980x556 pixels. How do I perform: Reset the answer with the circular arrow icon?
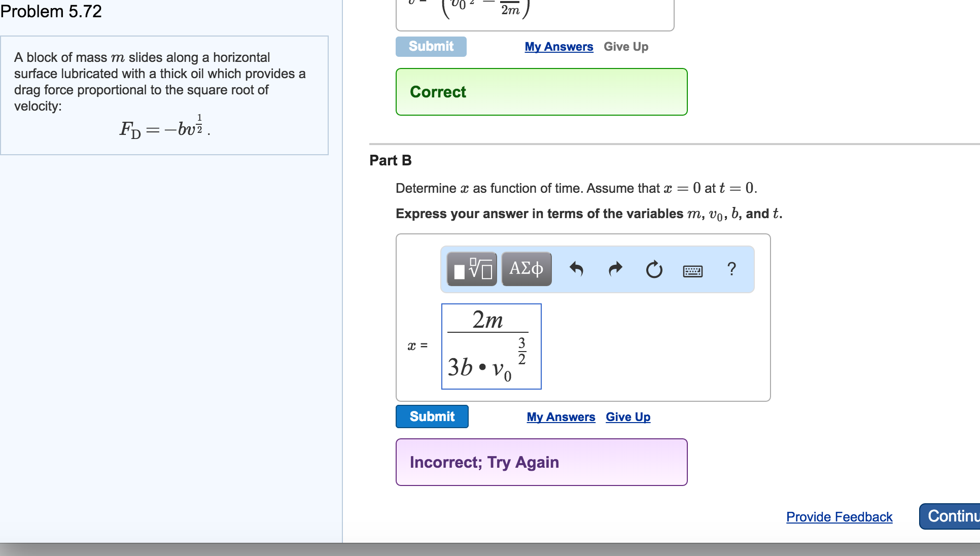[653, 269]
